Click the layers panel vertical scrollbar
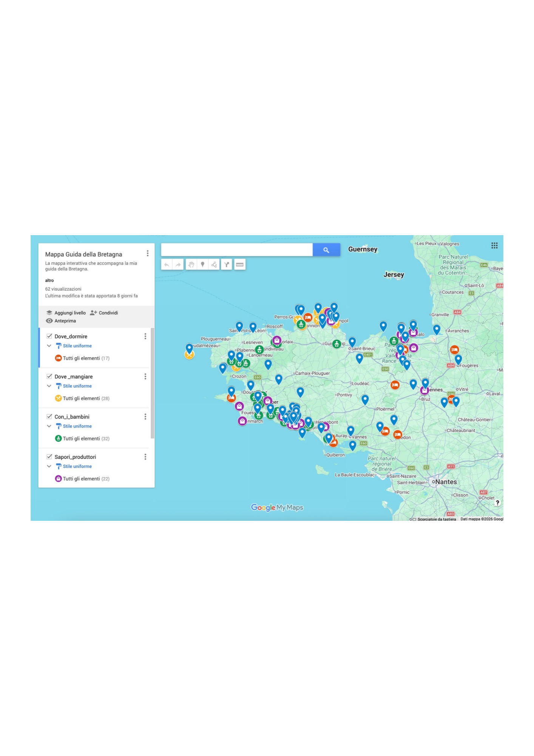This screenshot has height=756, width=534. (x=153, y=383)
